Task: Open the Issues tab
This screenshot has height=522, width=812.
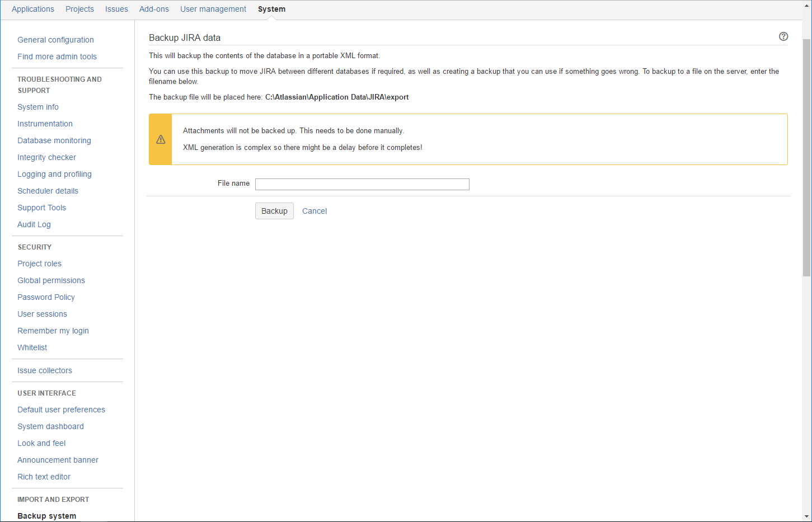Action: (x=116, y=9)
